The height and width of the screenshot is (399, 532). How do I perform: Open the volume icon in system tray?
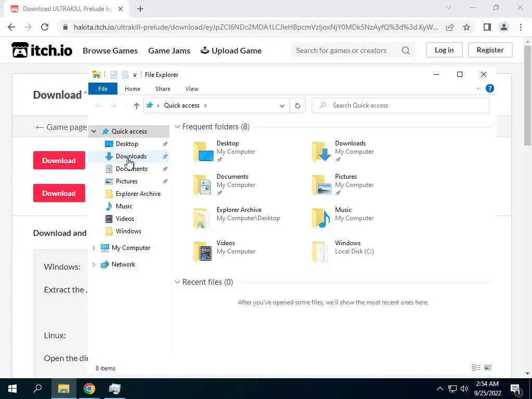click(x=464, y=389)
